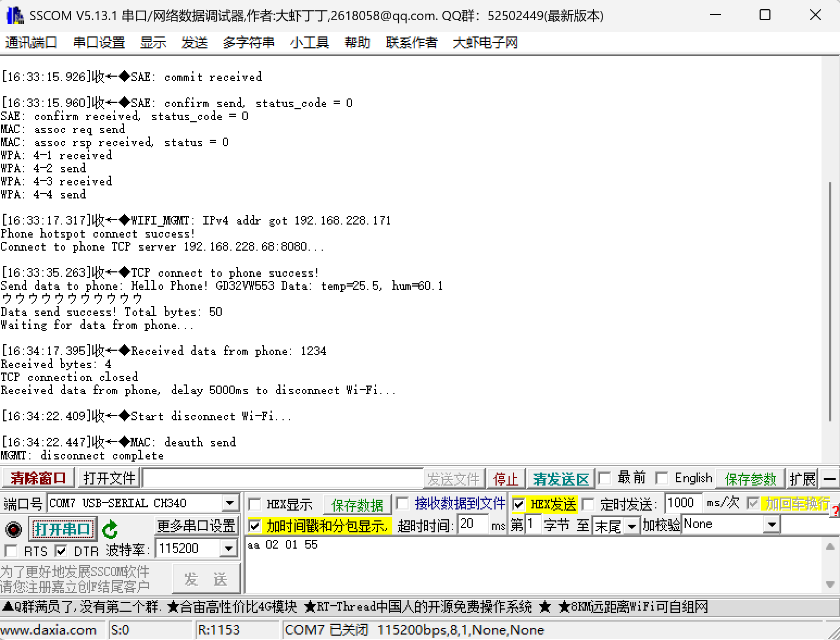Screen dimensions: 840x640
Task: Enable the English language checkbox
Action: tap(662, 478)
